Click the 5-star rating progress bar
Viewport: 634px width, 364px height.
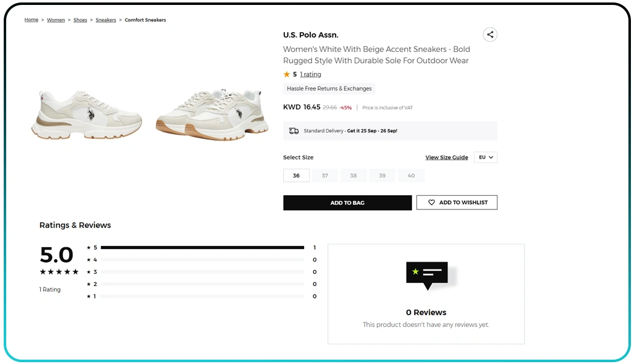click(204, 247)
